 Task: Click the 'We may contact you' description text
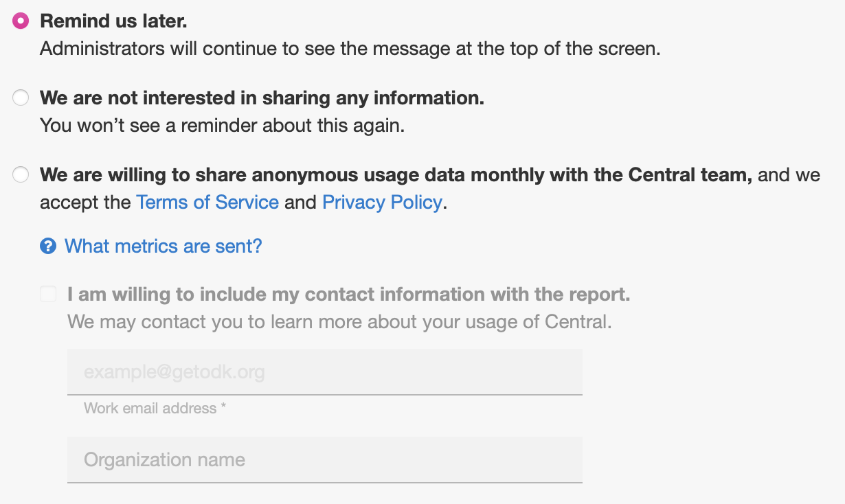(339, 321)
